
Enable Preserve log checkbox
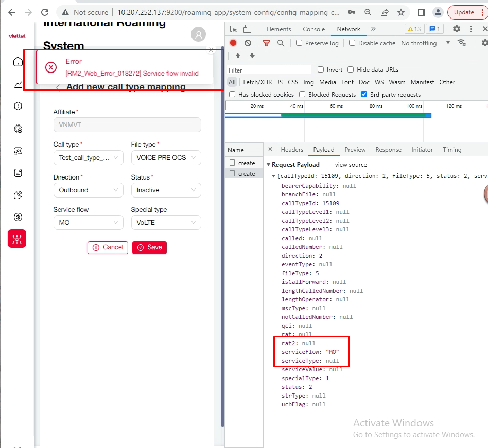(x=299, y=43)
